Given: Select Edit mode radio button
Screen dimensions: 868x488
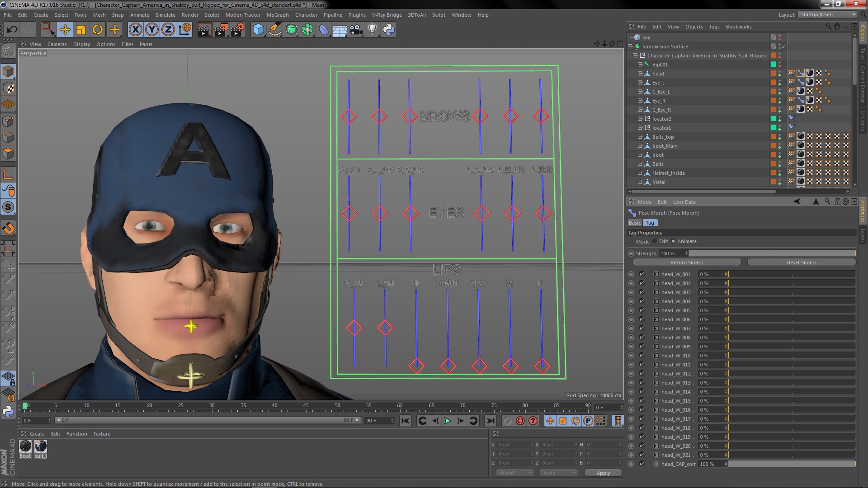Looking at the screenshot, I should tap(655, 241).
